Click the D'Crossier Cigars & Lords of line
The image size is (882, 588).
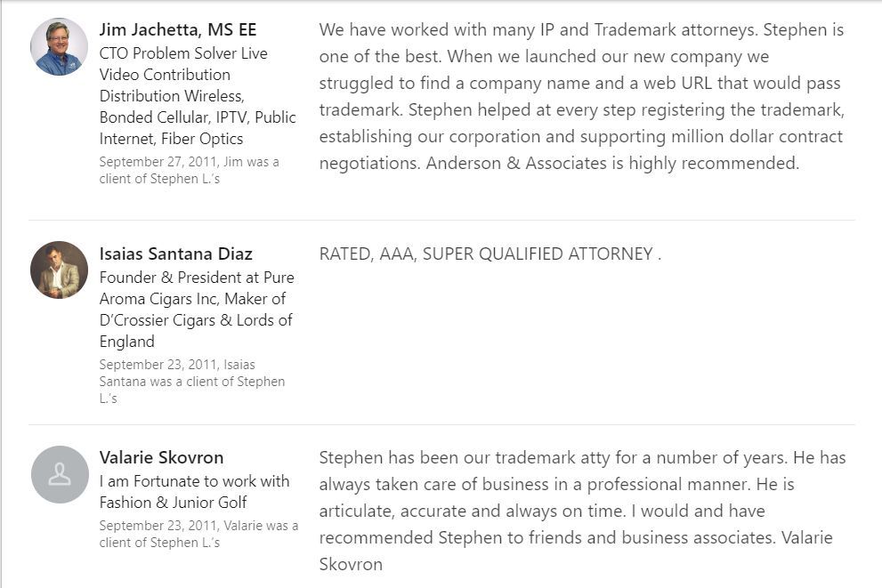click(x=196, y=320)
